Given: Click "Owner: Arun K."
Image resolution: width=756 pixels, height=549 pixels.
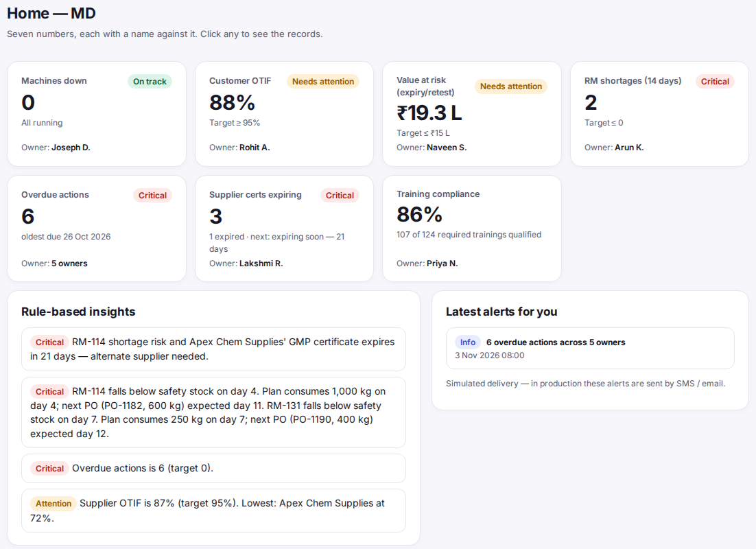Looking at the screenshot, I should pos(614,148).
